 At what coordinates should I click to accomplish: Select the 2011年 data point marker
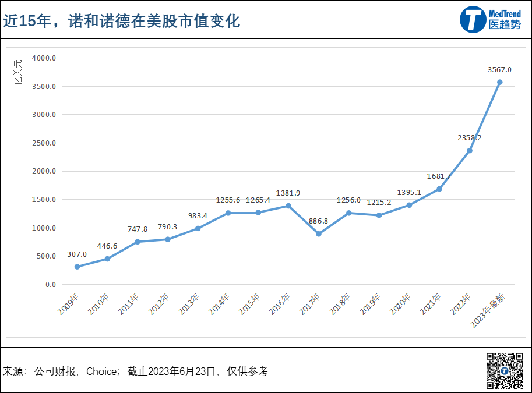tap(138, 242)
